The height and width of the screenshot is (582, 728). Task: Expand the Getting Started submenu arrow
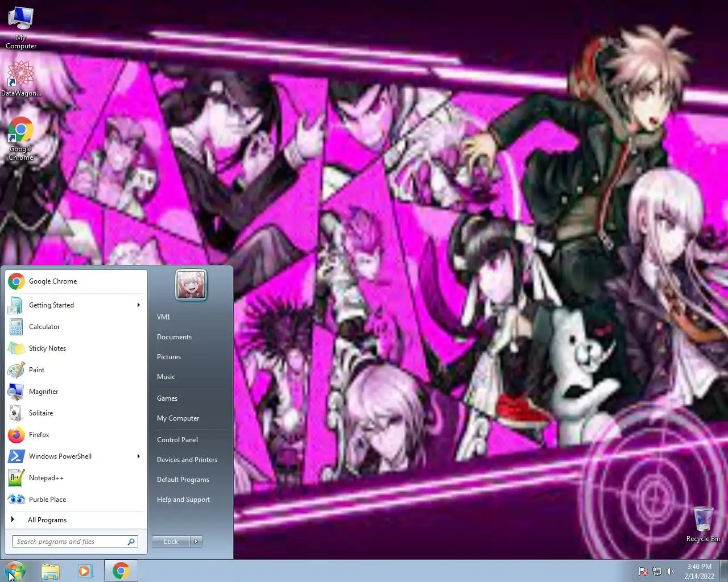pos(138,305)
